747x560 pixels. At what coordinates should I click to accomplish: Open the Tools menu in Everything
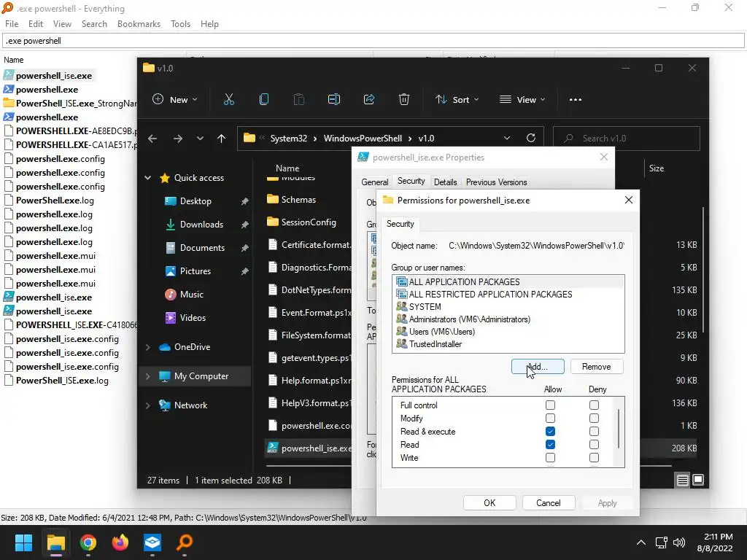180,24
